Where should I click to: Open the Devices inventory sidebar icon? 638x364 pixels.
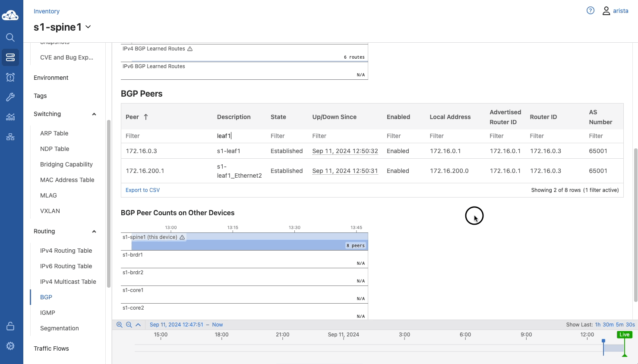[10, 57]
